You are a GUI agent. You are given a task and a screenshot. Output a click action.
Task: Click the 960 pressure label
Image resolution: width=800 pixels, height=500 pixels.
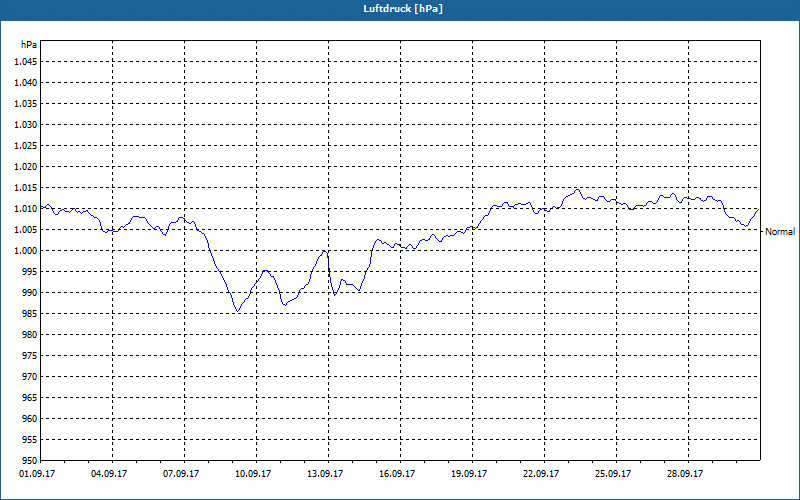click(x=30, y=419)
